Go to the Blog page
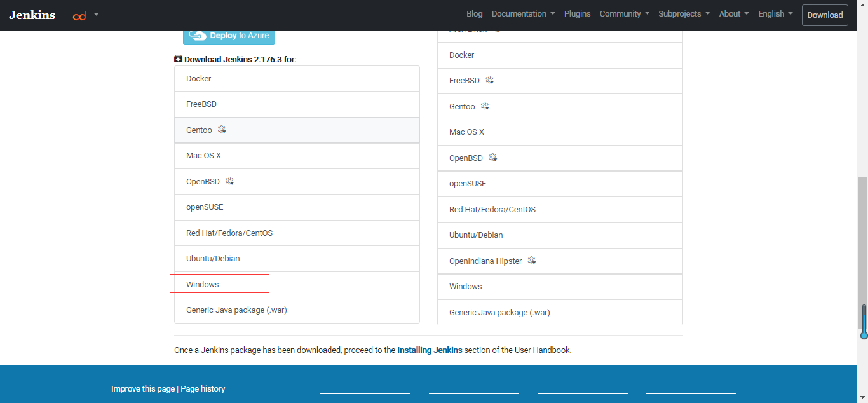The width and height of the screenshot is (868, 403). pyautogui.click(x=474, y=14)
